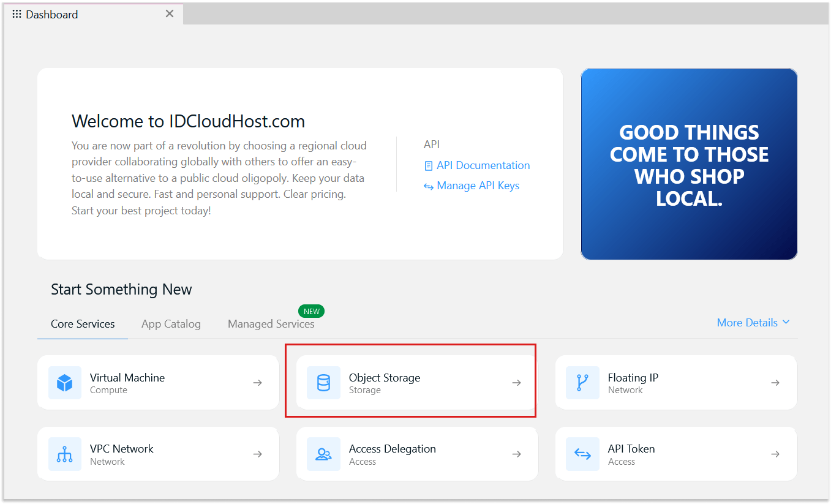
Task: Click the API Token arrows icon
Action: (x=582, y=454)
